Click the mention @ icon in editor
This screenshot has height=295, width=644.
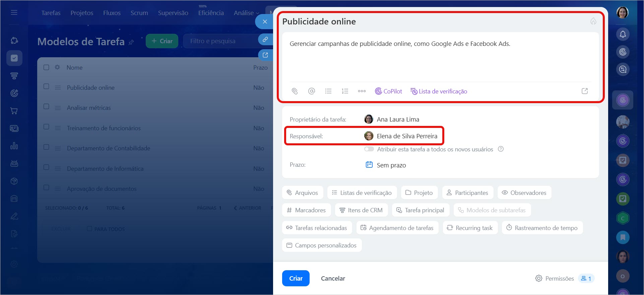coord(311,91)
